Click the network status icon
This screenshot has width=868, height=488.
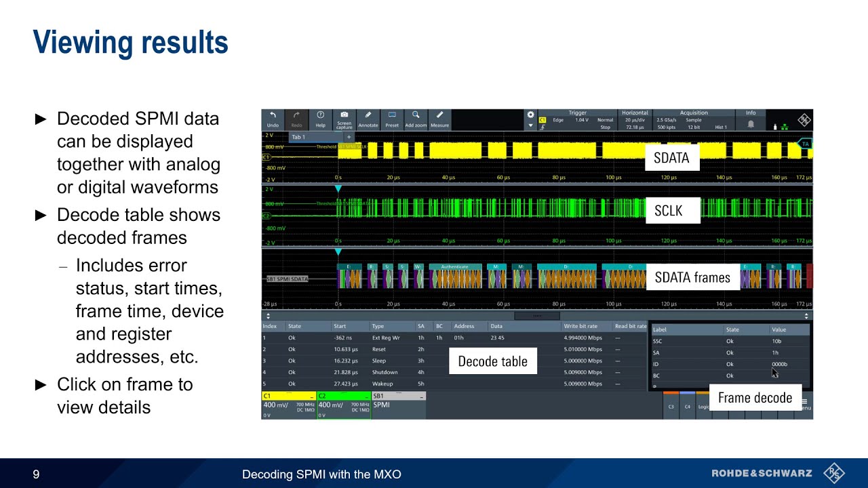[785, 127]
